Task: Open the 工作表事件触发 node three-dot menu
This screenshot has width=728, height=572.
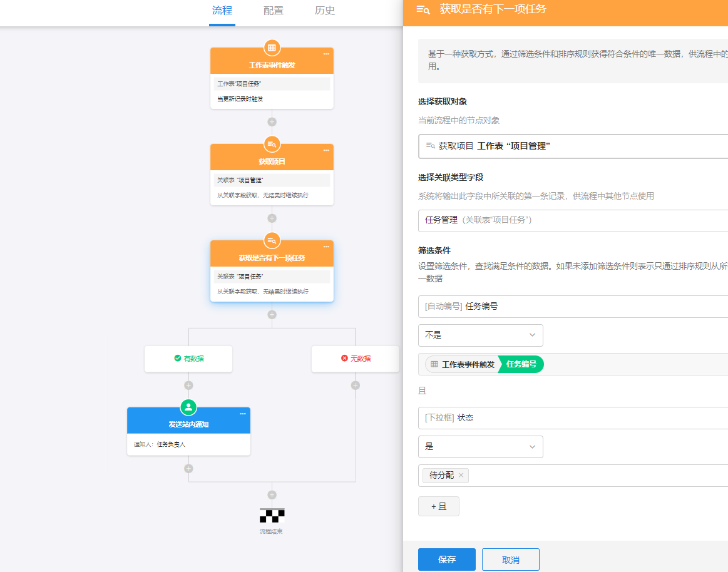Action: pos(326,54)
